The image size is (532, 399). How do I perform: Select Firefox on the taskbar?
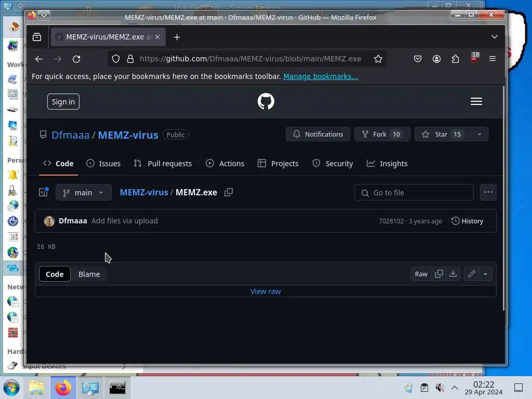(63, 388)
